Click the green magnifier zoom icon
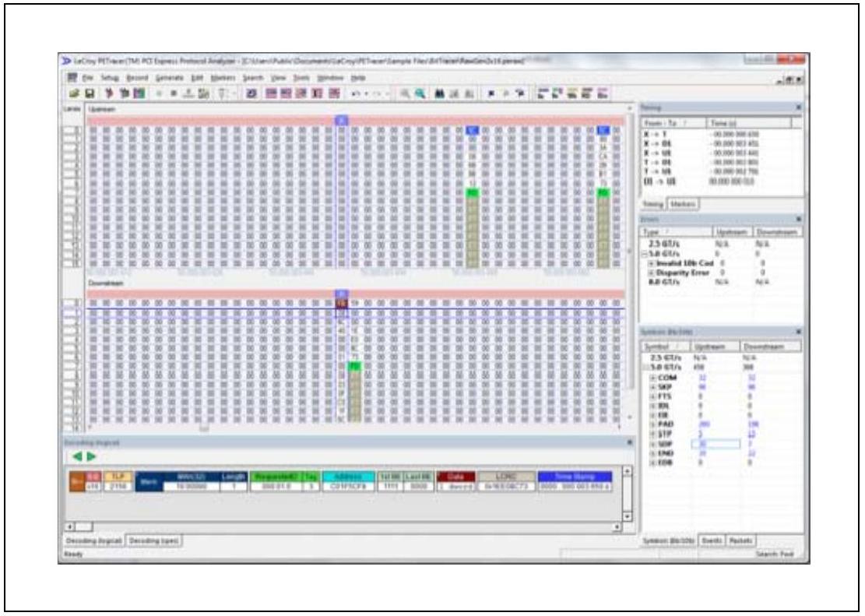 tap(420, 93)
